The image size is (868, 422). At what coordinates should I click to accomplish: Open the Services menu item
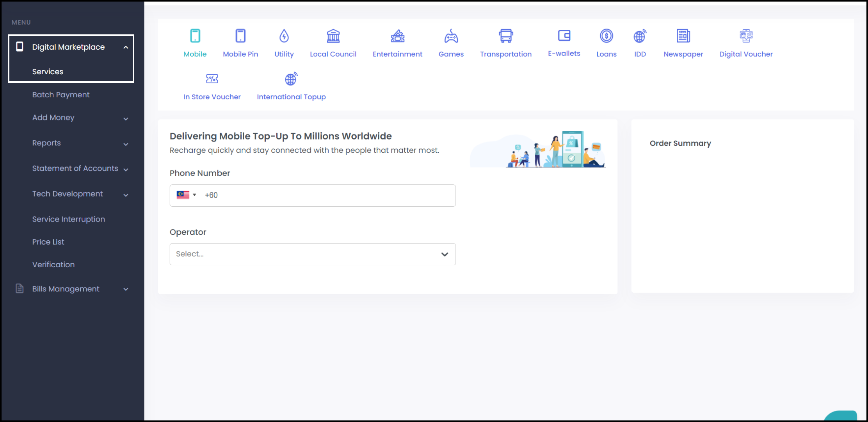click(x=48, y=72)
